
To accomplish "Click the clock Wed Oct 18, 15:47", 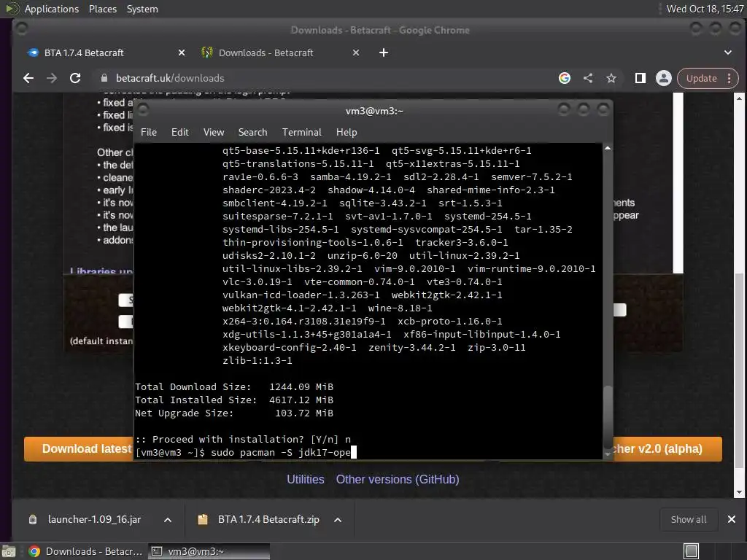I will [705, 9].
